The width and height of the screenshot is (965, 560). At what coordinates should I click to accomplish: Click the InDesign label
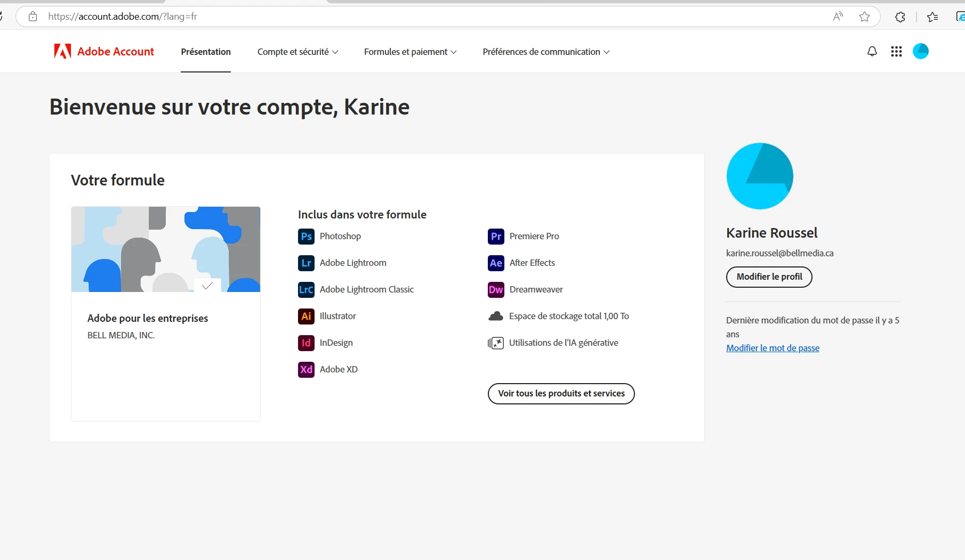pos(336,343)
